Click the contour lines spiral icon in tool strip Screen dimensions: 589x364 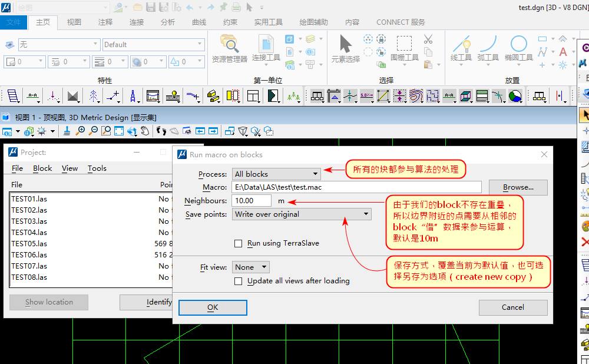(416, 96)
